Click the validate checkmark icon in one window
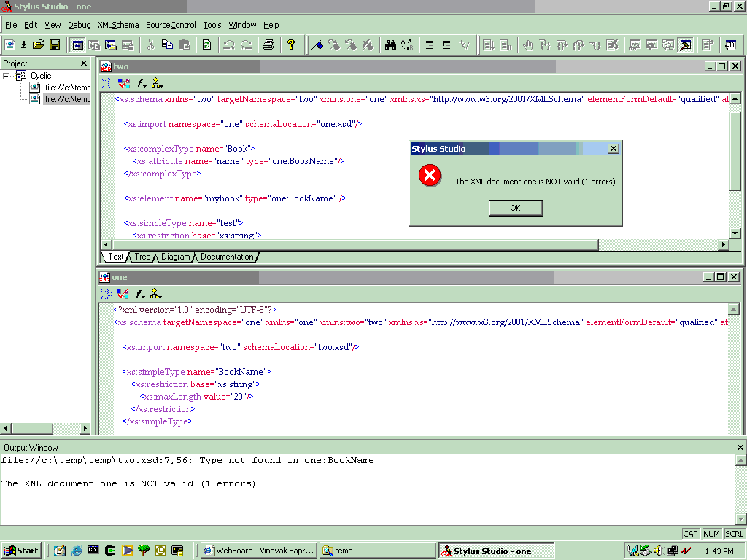Viewport: 747px width, 560px height. point(123,294)
